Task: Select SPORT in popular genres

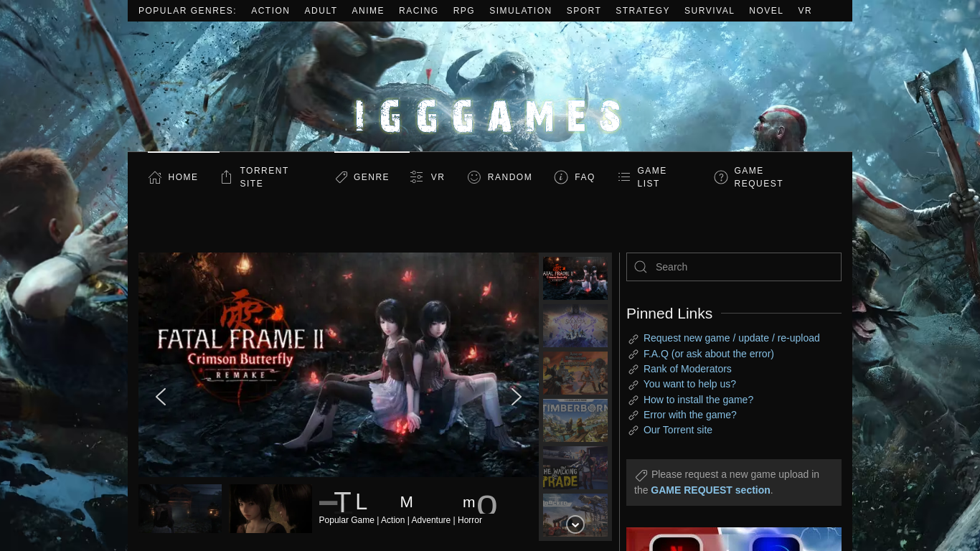Action: [584, 11]
